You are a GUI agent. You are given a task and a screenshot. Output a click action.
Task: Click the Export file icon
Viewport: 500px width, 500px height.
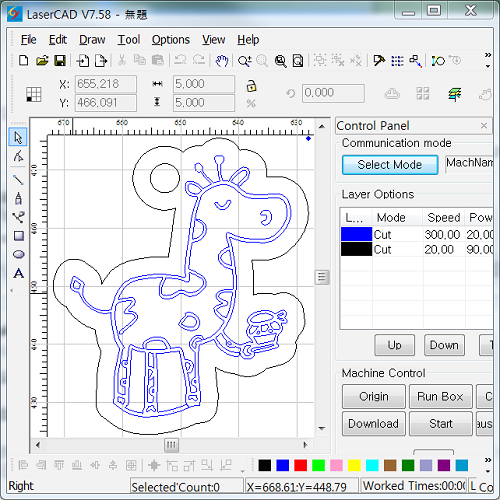[x=101, y=61]
